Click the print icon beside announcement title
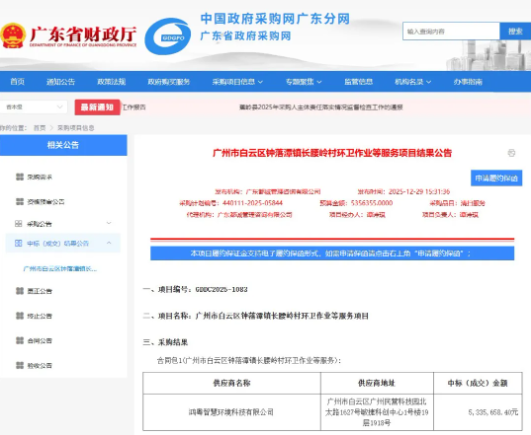Viewport: 531px width, 435px height. coord(511,153)
